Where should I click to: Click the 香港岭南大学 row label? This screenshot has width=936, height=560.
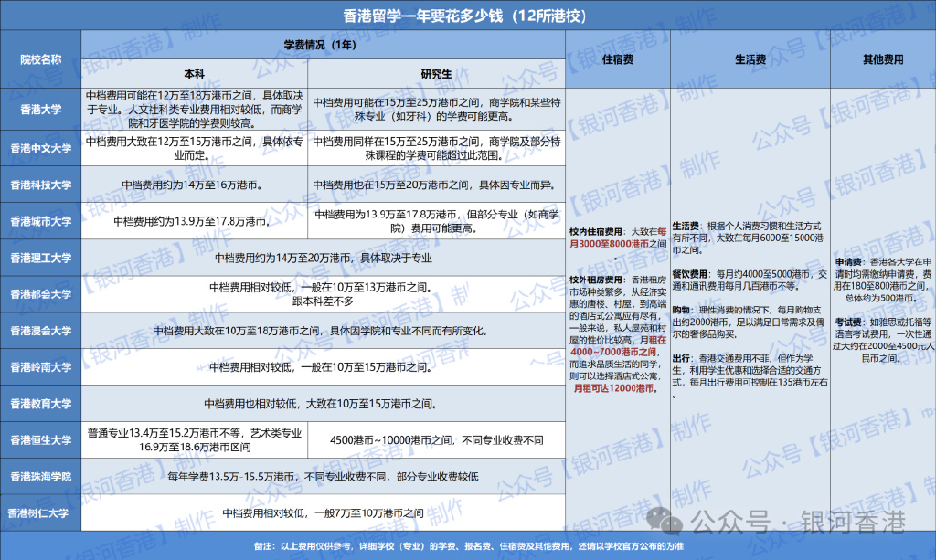tap(40, 367)
